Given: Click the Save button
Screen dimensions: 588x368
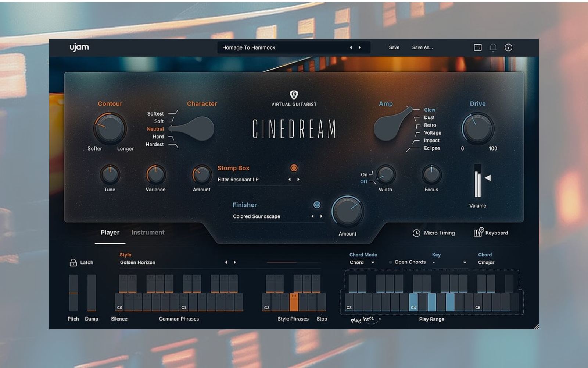Looking at the screenshot, I should coord(394,47).
